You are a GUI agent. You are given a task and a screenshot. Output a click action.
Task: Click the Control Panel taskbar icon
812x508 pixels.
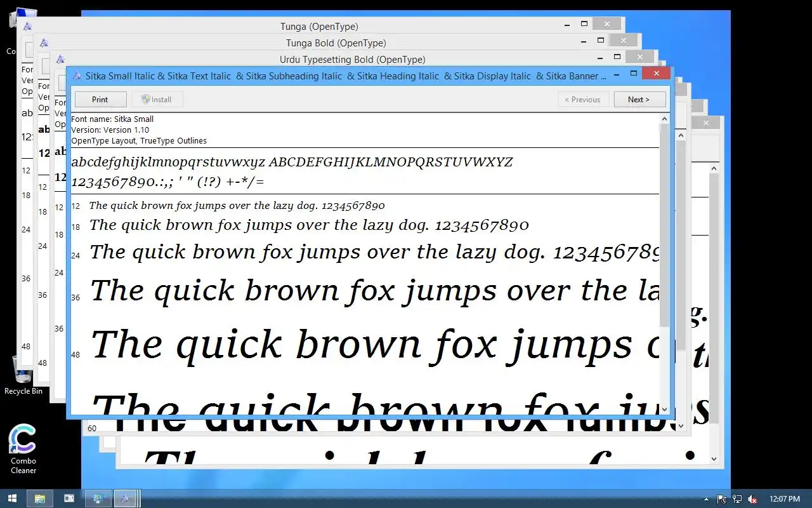[98, 498]
